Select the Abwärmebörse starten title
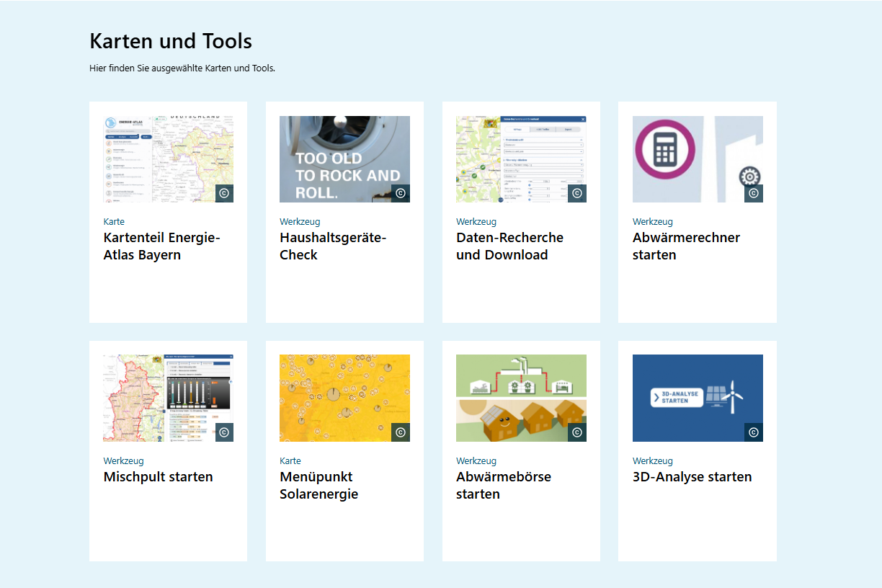 [x=503, y=486]
